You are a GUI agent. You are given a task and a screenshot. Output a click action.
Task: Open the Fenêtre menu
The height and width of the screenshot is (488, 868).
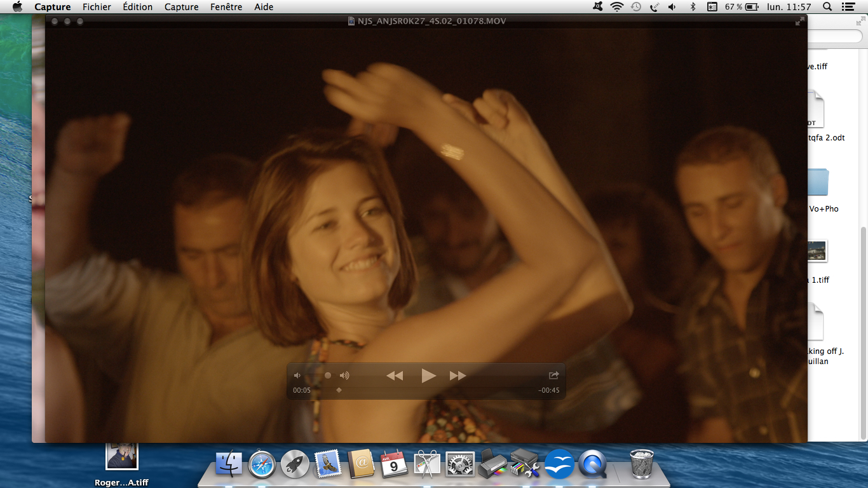(226, 7)
